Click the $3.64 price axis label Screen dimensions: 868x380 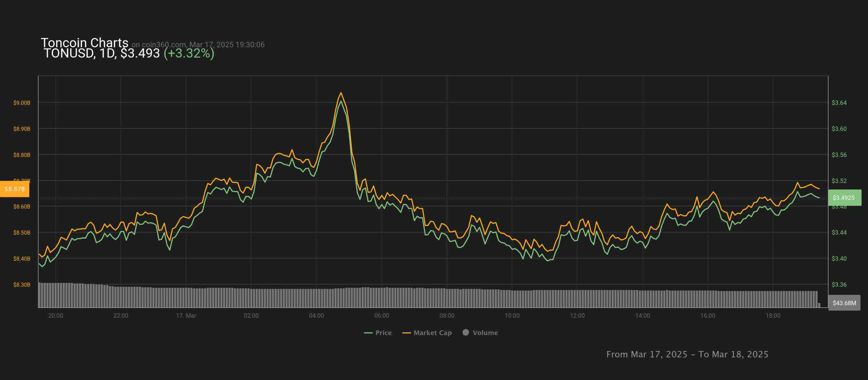(839, 102)
